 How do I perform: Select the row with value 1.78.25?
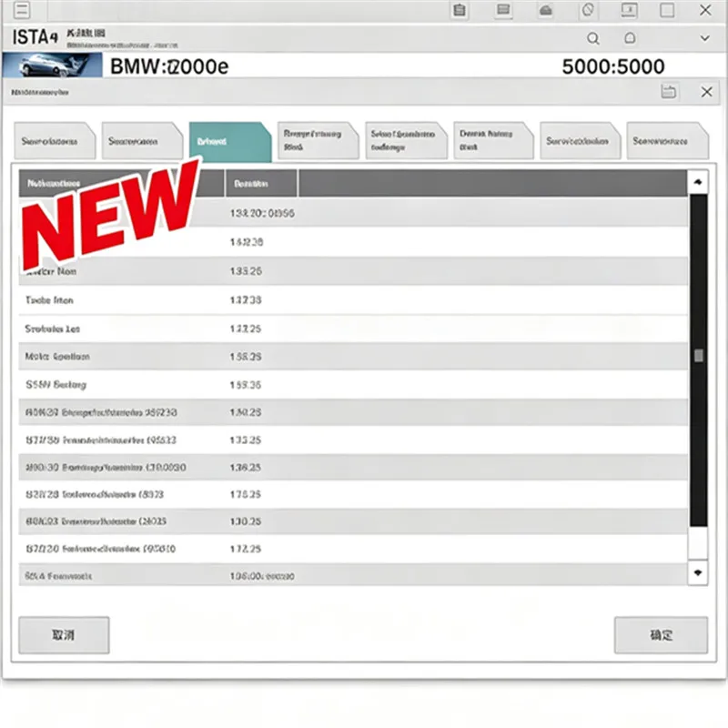[x=353, y=494]
